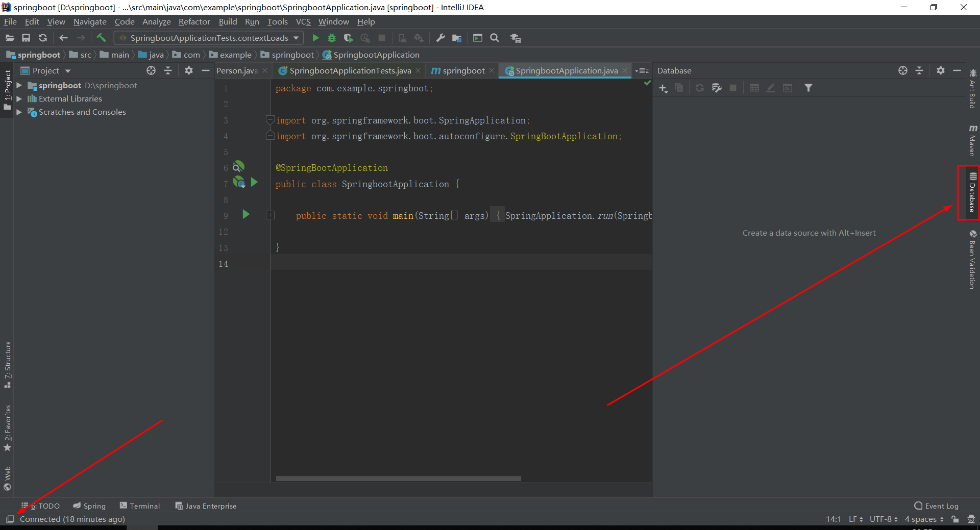Select Scratches and Consoles tree item
Image resolution: width=980 pixels, height=530 pixels.
(82, 112)
